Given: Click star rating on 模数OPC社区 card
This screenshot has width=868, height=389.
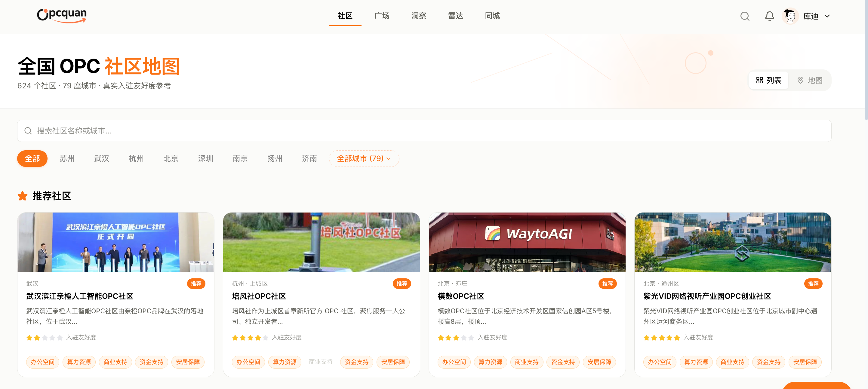Looking at the screenshot, I should coord(456,338).
